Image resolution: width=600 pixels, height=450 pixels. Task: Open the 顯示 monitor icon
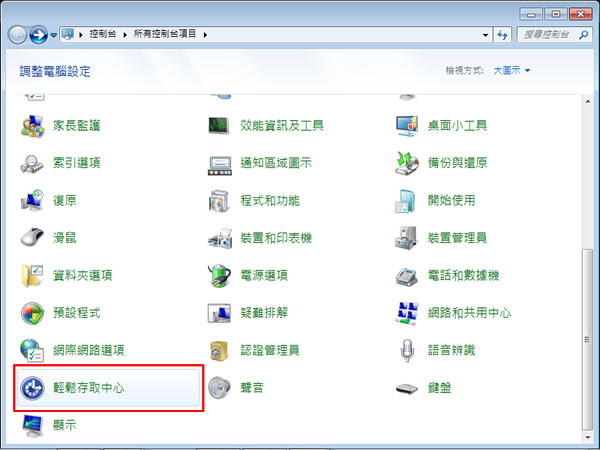33,426
